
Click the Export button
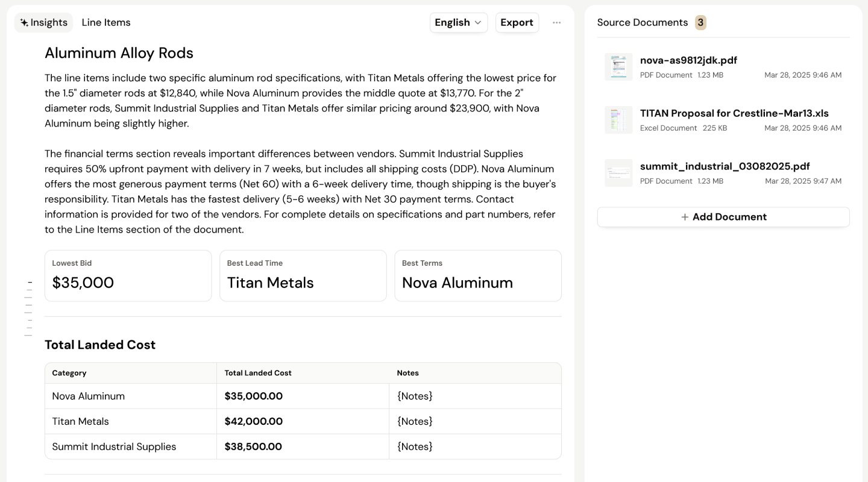(x=517, y=22)
